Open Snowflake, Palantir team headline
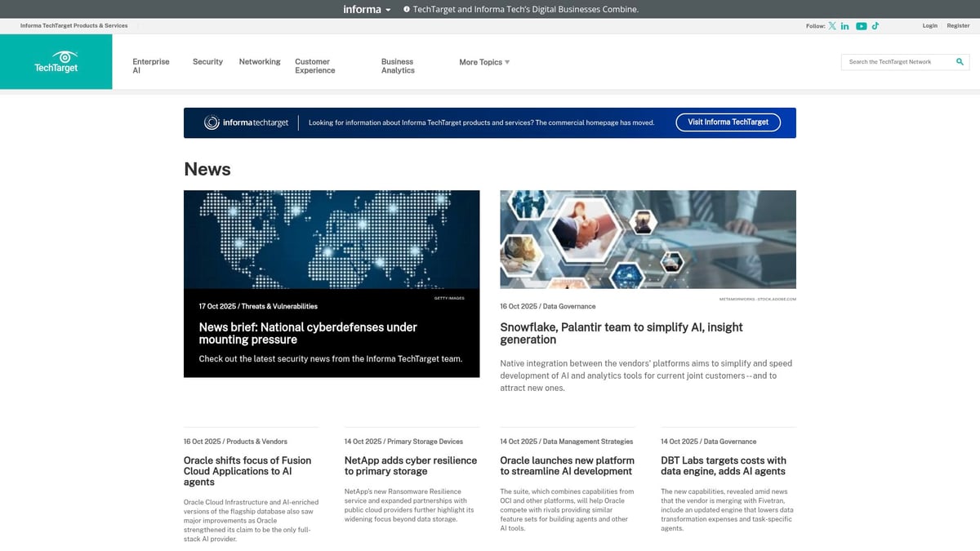980x551 pixels. tap(621, 333)
